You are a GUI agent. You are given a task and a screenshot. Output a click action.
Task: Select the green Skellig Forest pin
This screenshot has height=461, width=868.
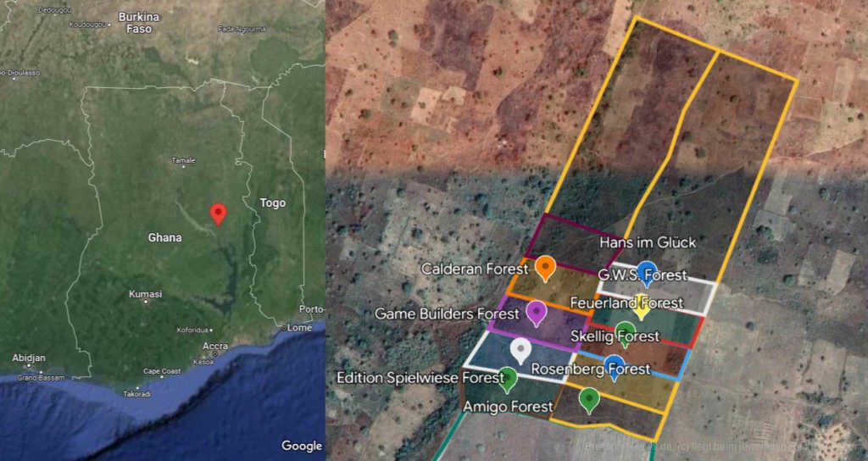pyautogui.click(x=626, y=332)
